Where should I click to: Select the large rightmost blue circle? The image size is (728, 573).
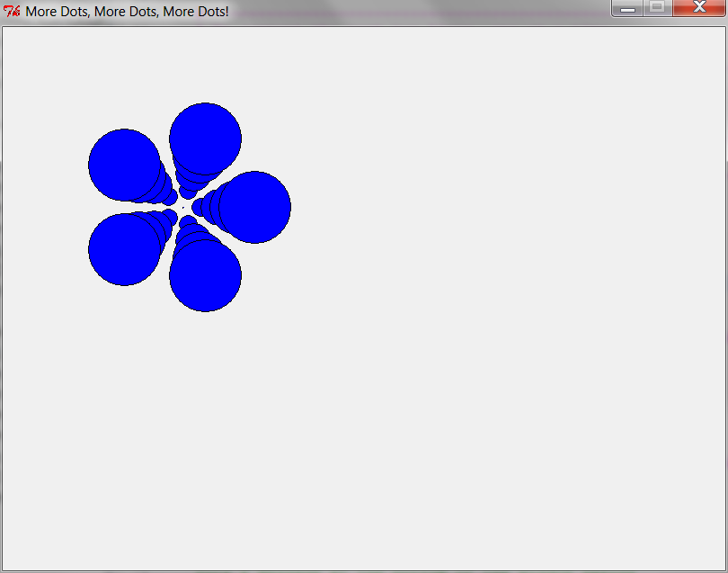pos(256,207)
